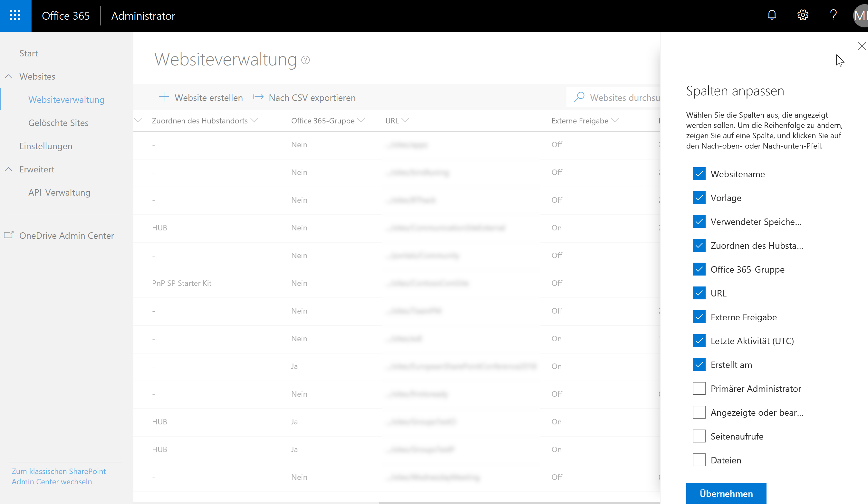
Task: Open the settings gear in header
Action: [x=803, y=15]
